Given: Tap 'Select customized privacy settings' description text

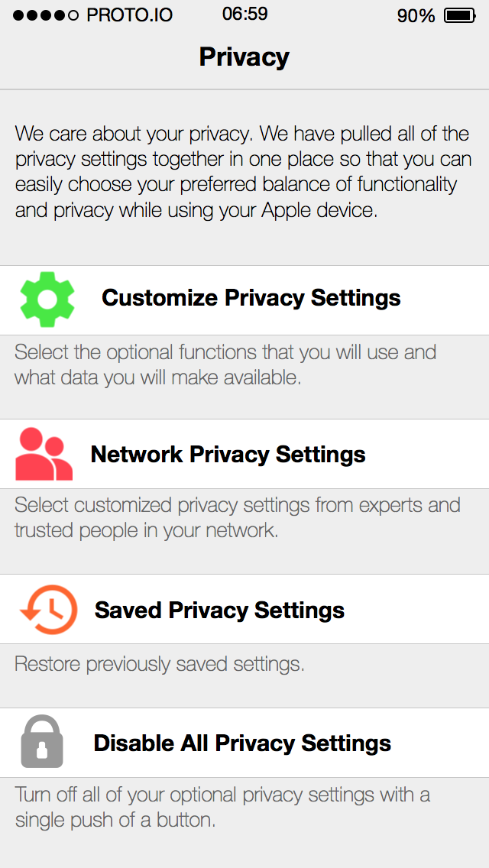Looking at the screenshot, I should [237, 517].
